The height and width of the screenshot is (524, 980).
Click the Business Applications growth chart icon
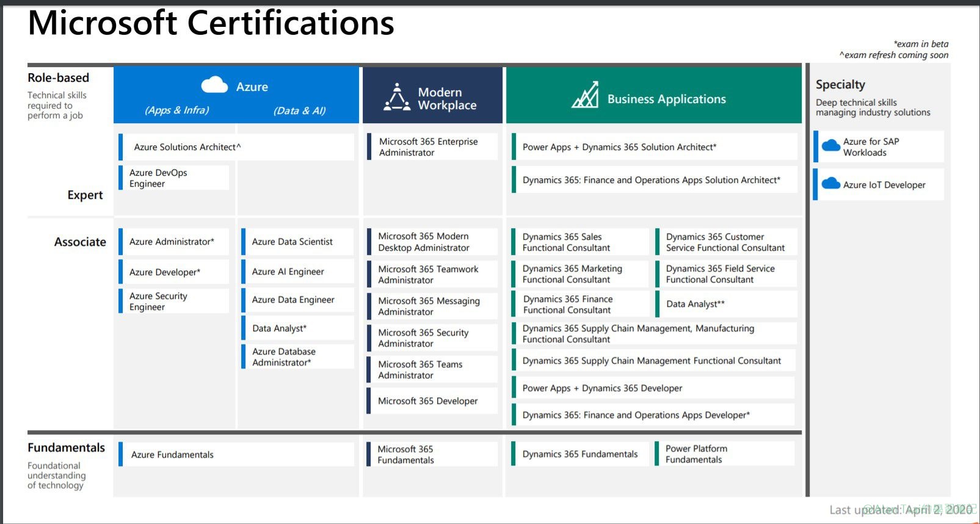coord(585,95)
